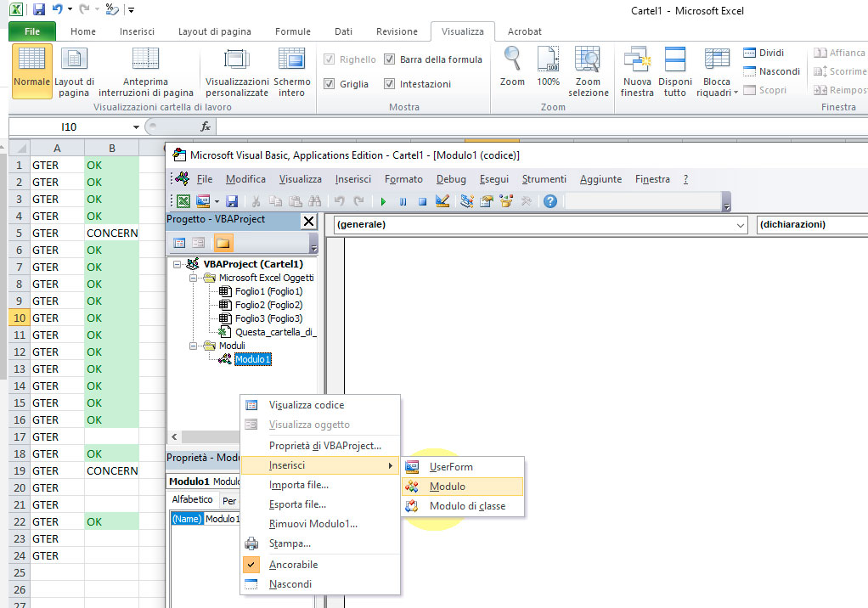Close the Progetto - VBAProject panel
868x608 pixels.
click(x=308, y=222)
